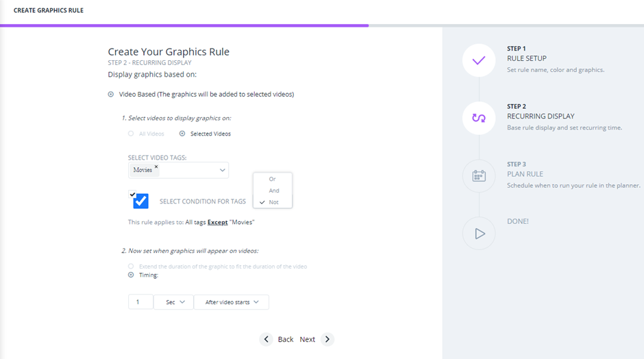
Task: Click the timing number input field
Action: (x=140, y=302)
